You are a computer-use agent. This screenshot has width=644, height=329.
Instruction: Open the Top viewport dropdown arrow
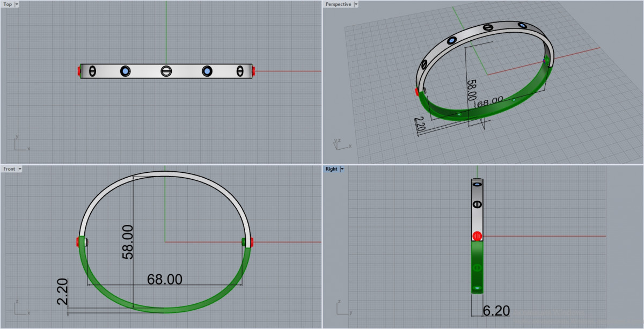click(x=17, y=4)
